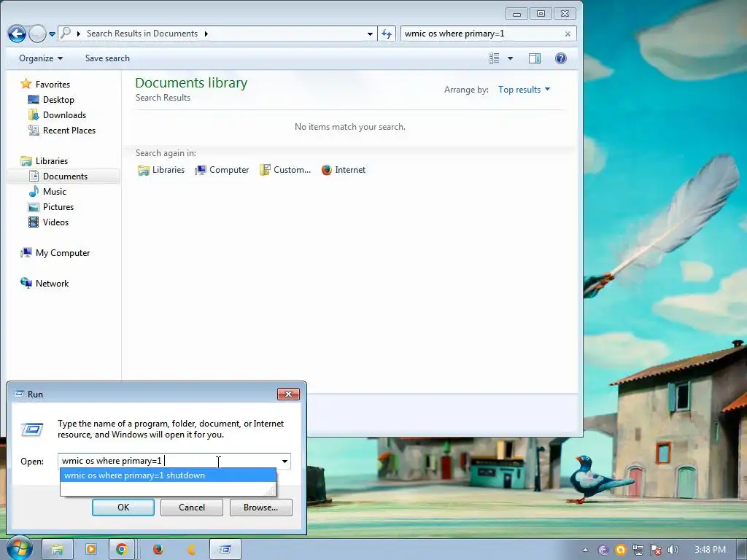The image size is (747, 560).
Task: Search again in Libraries
Action: pyautogui.click(x=161, y=170)
